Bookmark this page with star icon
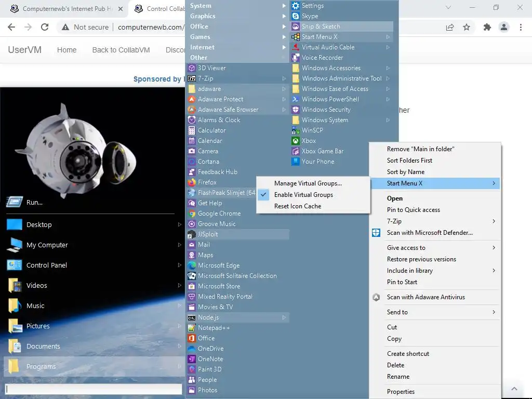The image size is (532, 399). pos(467,27)
